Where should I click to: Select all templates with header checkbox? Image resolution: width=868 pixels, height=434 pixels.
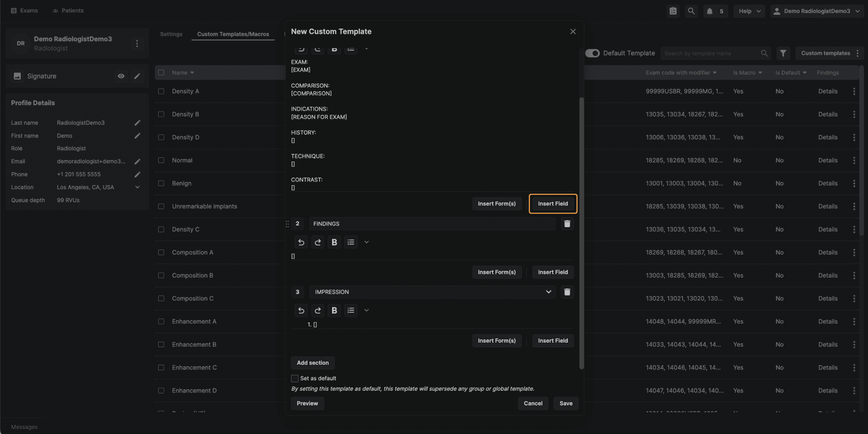click(x=161, y=72)
